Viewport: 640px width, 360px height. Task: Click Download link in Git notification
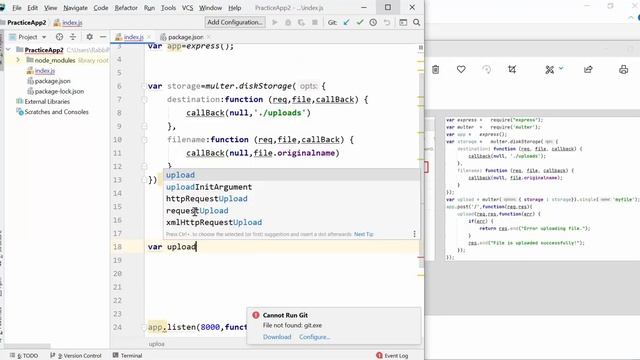coord(277,337)
